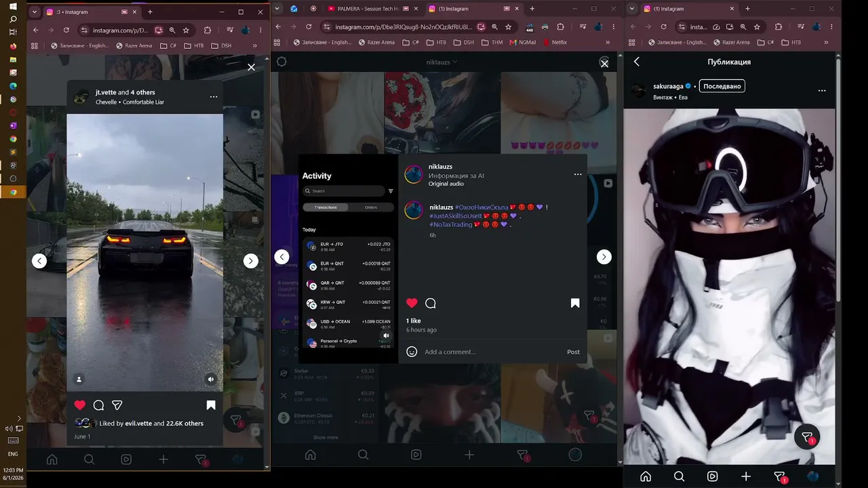Share the jt.vette car post
Image resolution: width=868 pixels, height=488 pixels.
pyautogui.click(x=117, y=405)
